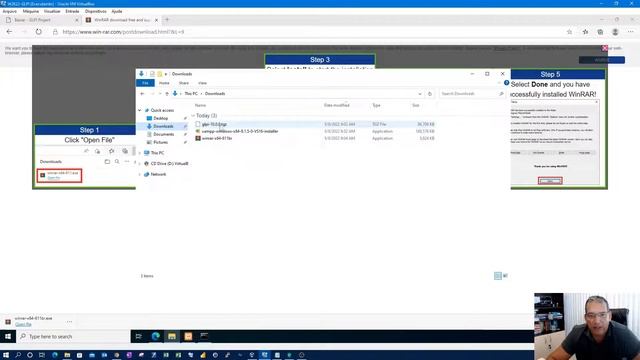Switch to the WinRAR download browser tab
Screen dimensions: 640x360
pos(122,20)
